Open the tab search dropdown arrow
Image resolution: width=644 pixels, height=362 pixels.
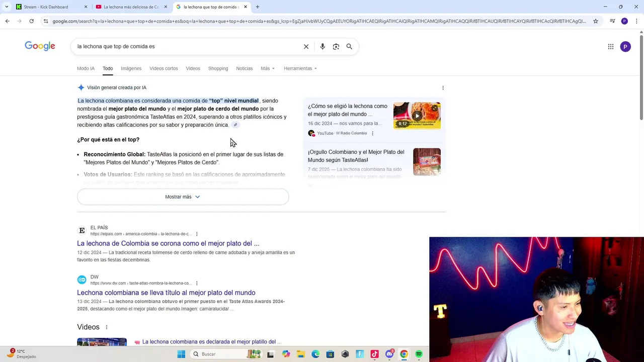pos(7,7)
